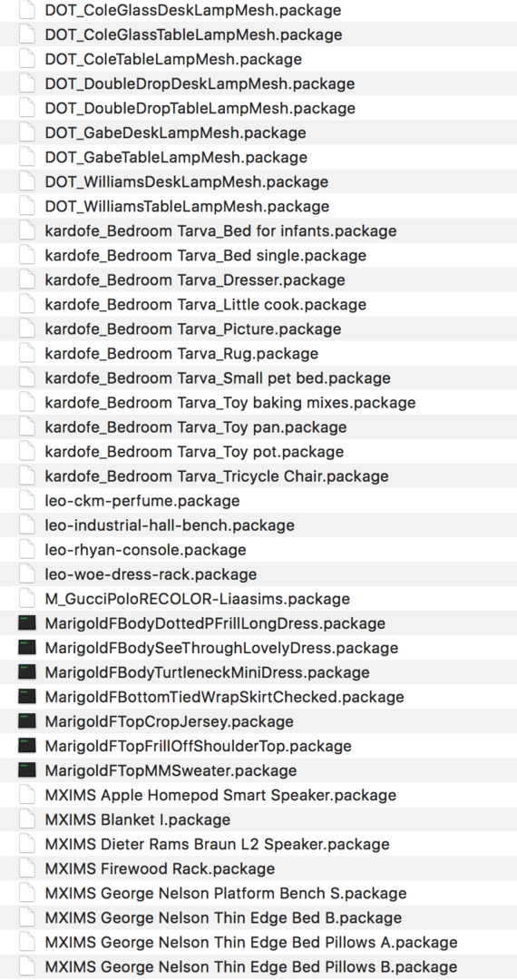Select the DOT_GabeDeskLampMesh.package file name
Screen dimensions: 517x980
175,132
